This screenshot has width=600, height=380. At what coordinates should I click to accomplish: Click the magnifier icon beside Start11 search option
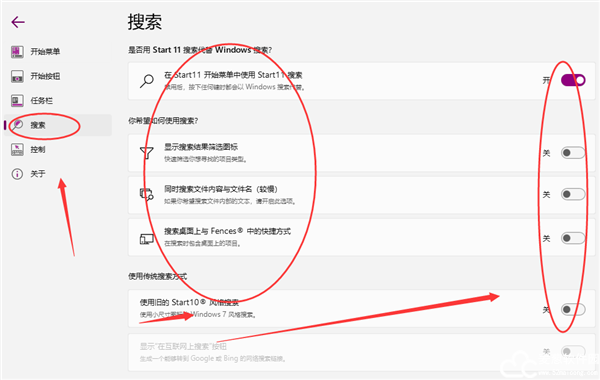tap(147, 81)
